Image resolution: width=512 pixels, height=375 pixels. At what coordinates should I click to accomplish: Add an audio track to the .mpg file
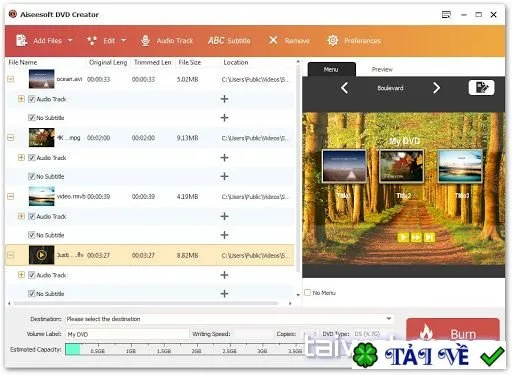click(x=224, y=158)
